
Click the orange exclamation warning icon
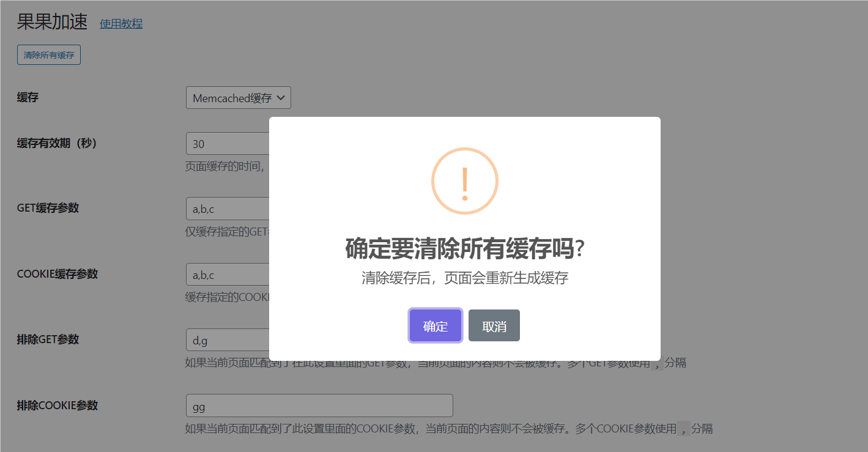point(465,181)
